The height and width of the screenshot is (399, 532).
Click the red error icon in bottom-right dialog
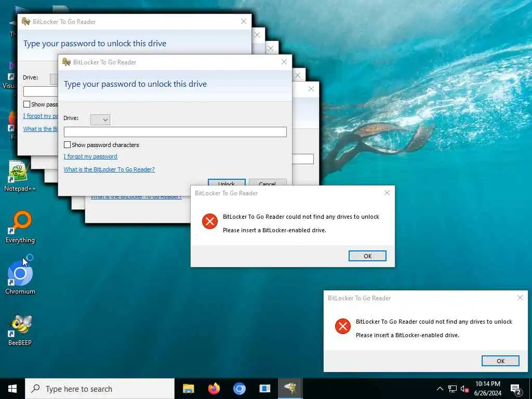(x=343, y=326)
